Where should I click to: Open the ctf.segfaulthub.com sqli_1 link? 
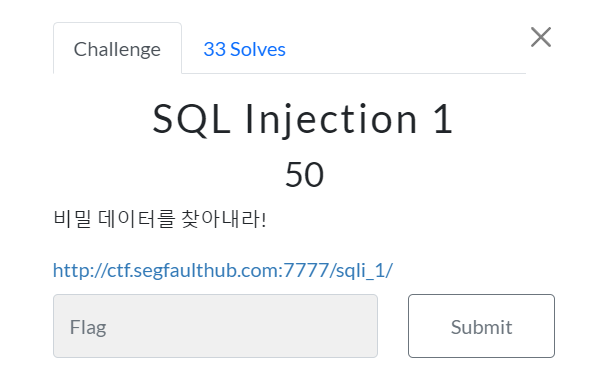point(222,270)
